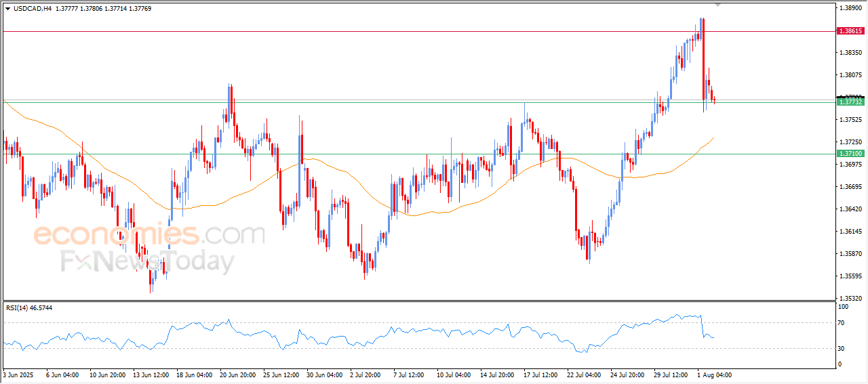Click the 1.36145 price axis label

pos(851,232)
